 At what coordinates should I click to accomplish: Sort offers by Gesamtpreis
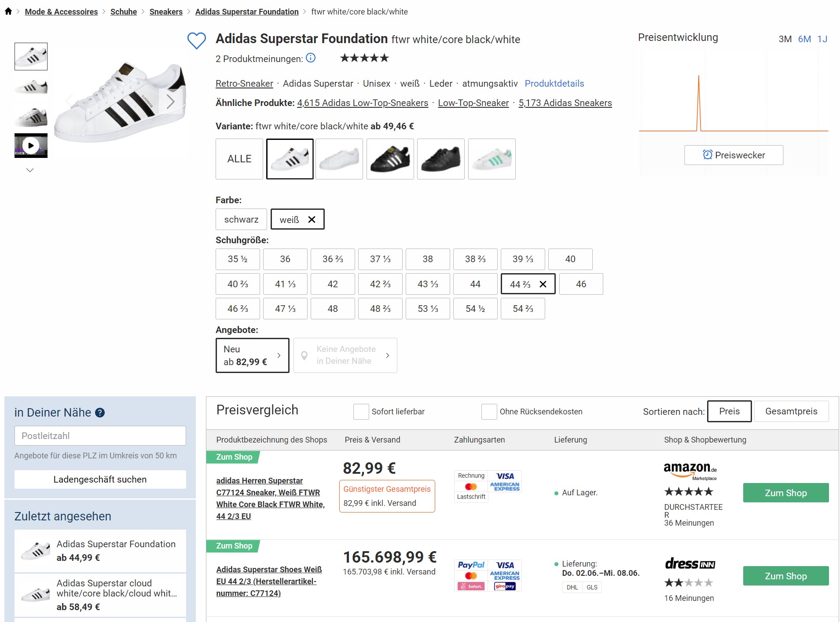[x=791, y=411]
